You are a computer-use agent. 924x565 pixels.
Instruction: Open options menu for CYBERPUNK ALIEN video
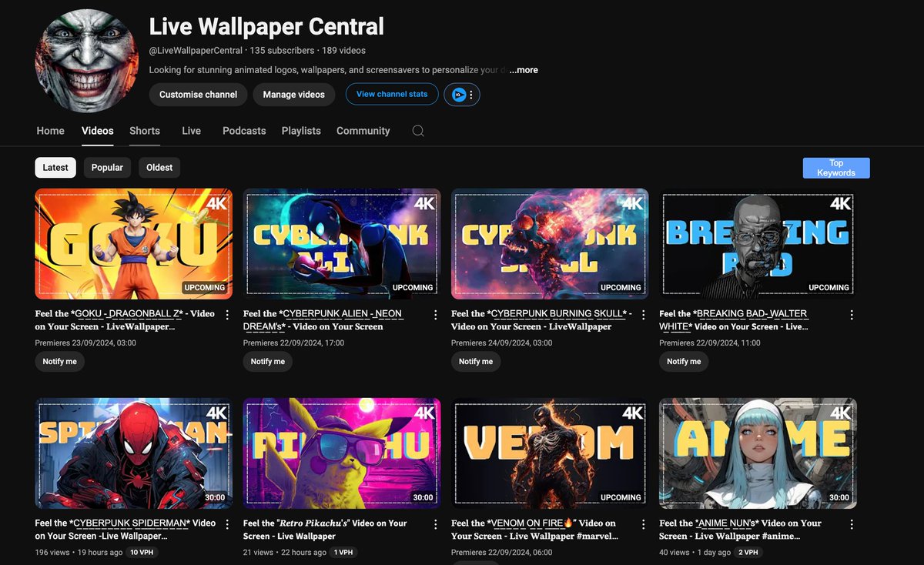coord(435,315)
